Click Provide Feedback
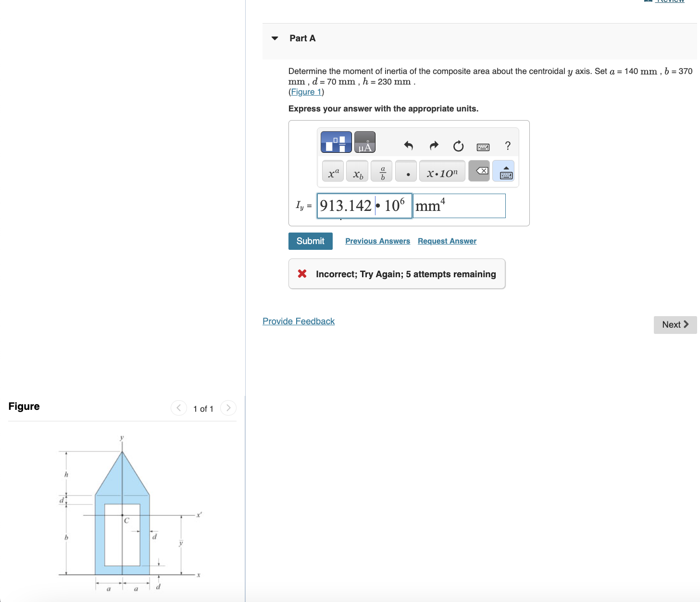This screenshot has height=602, width=700. tap(298, 321)
